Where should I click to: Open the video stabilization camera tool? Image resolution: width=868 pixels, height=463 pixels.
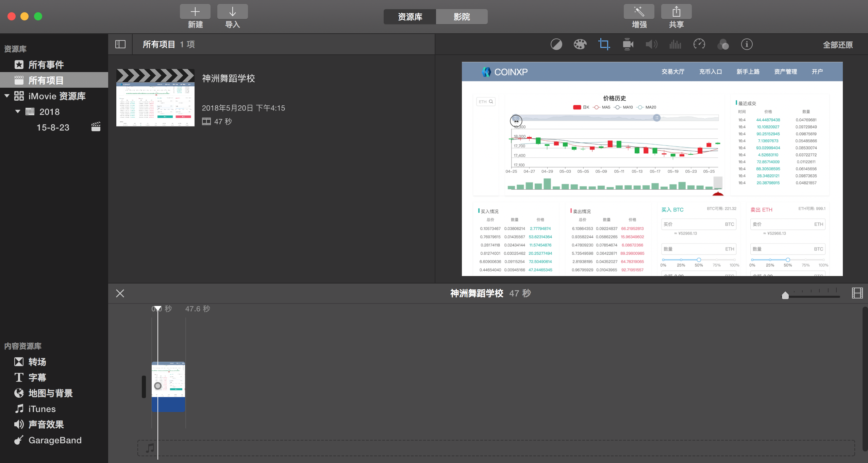pyautogui.click(x=628, y=45)
